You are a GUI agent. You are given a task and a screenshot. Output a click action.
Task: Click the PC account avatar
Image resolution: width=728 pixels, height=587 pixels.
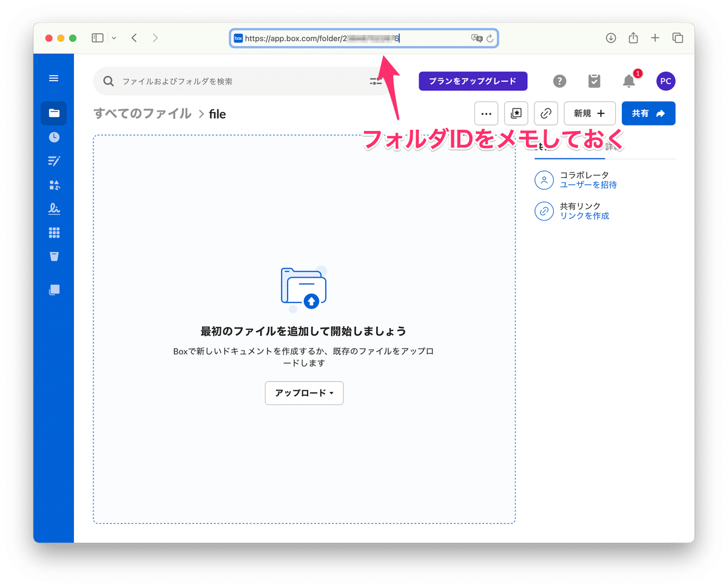[666, 81]
